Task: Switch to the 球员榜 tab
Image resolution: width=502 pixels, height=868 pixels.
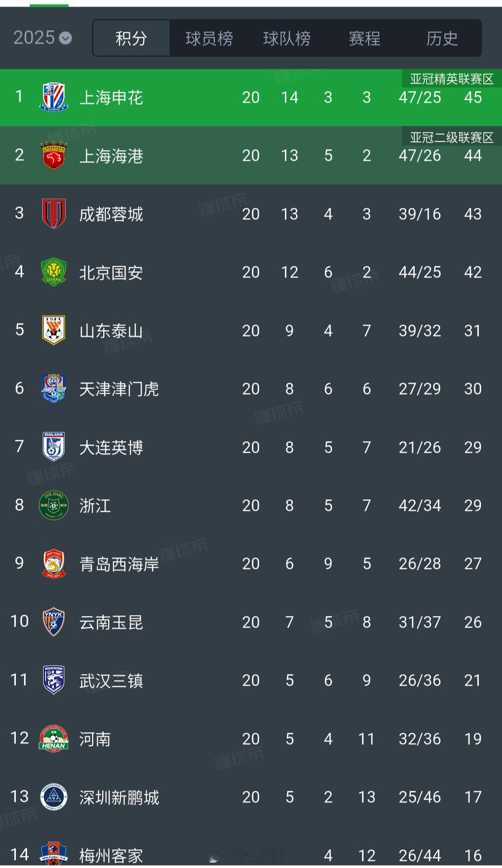Action: click(x=209, y=38)
